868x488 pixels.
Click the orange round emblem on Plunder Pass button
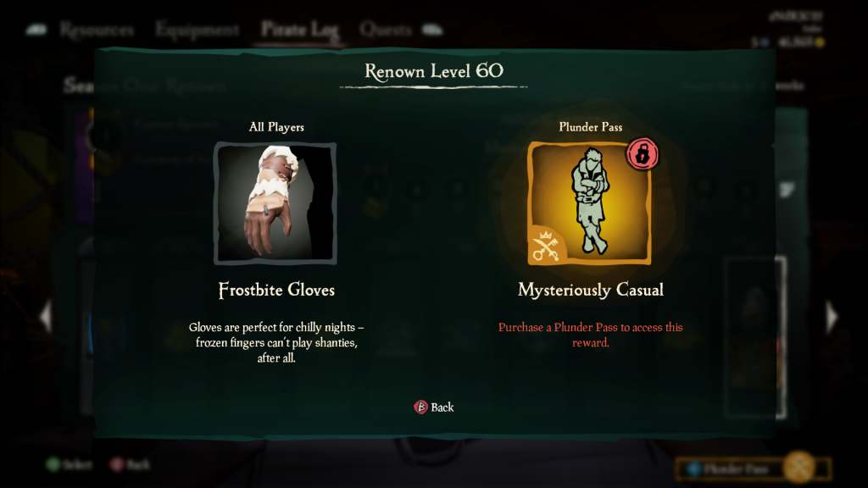coord(799,467)
